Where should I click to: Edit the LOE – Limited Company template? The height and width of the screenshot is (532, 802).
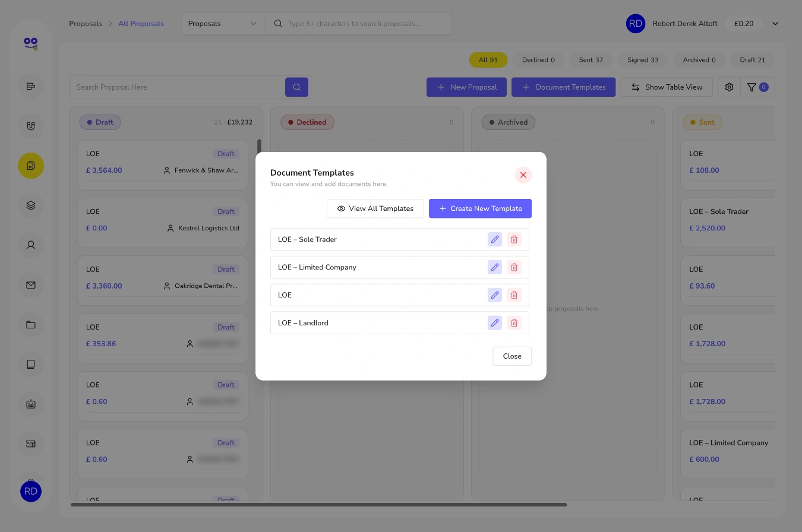(495, 267)
